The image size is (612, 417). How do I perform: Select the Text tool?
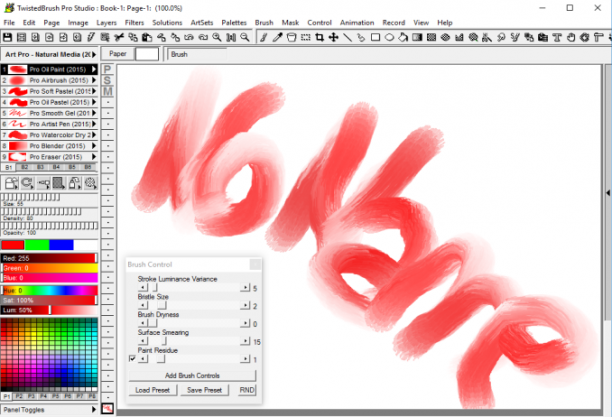click(x=557, y=37)
